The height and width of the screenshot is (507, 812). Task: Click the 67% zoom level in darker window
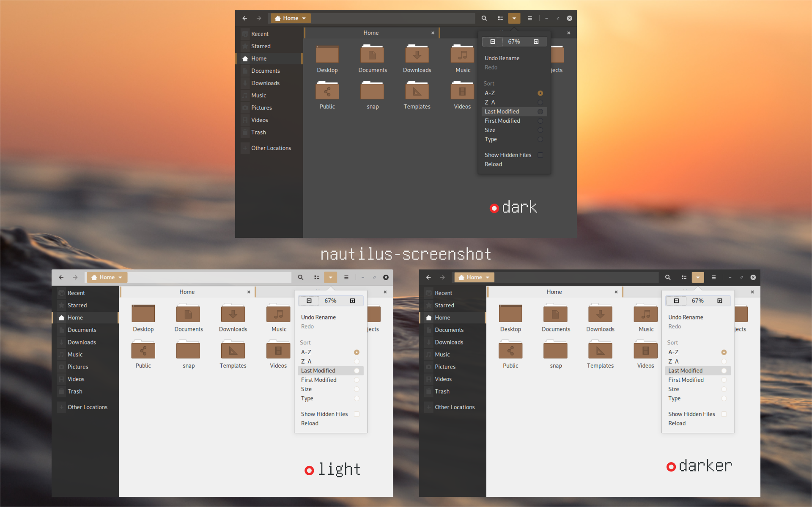[698, 300]
